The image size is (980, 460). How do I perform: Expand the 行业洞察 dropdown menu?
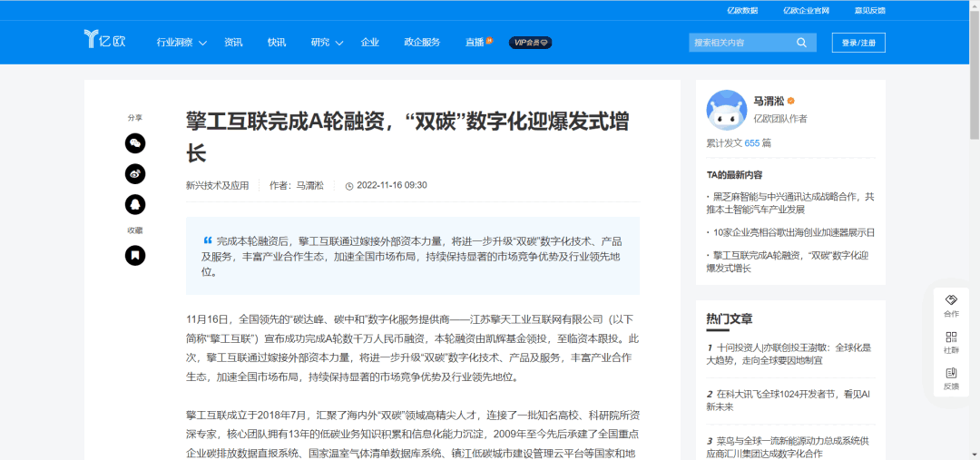181,43
